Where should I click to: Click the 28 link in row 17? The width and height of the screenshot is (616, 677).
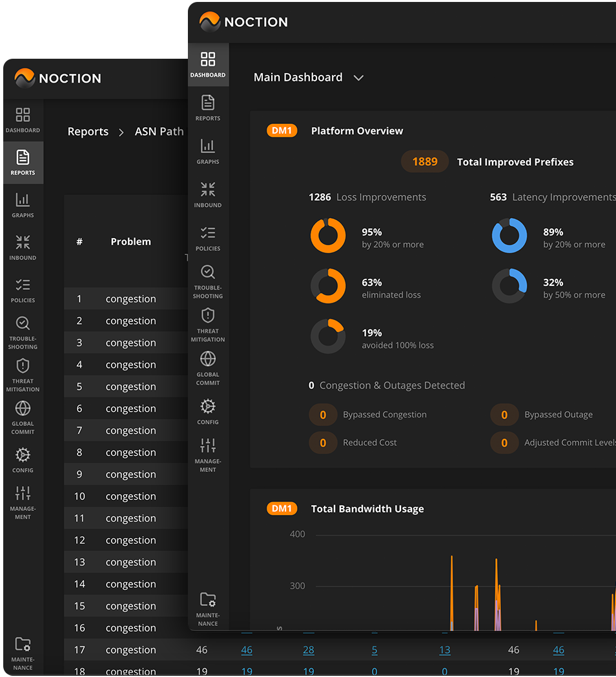point(309,650)
